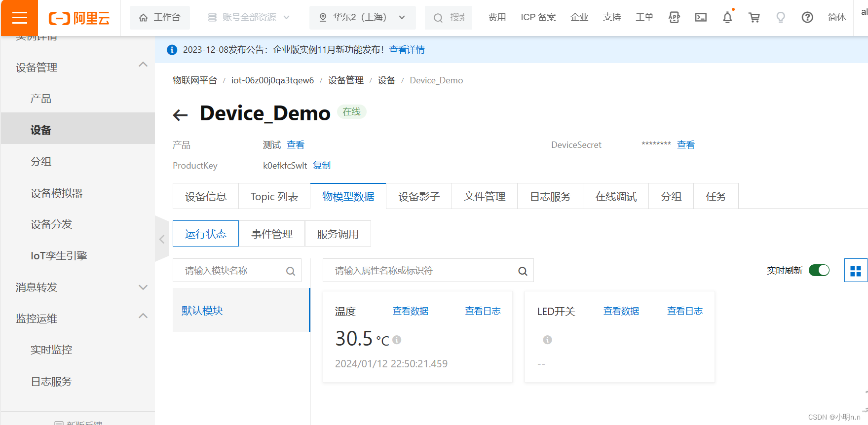This screenshot has height=425, width=868.
Task: Click 复制 to copy ProductKey
Action: (x=322, y=166)
